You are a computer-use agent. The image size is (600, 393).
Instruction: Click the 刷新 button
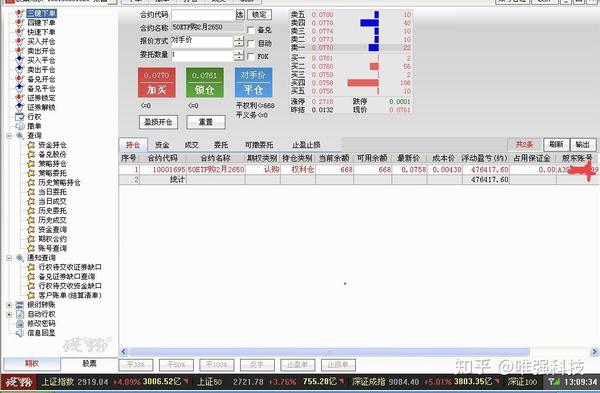click(x=556, y=144)
